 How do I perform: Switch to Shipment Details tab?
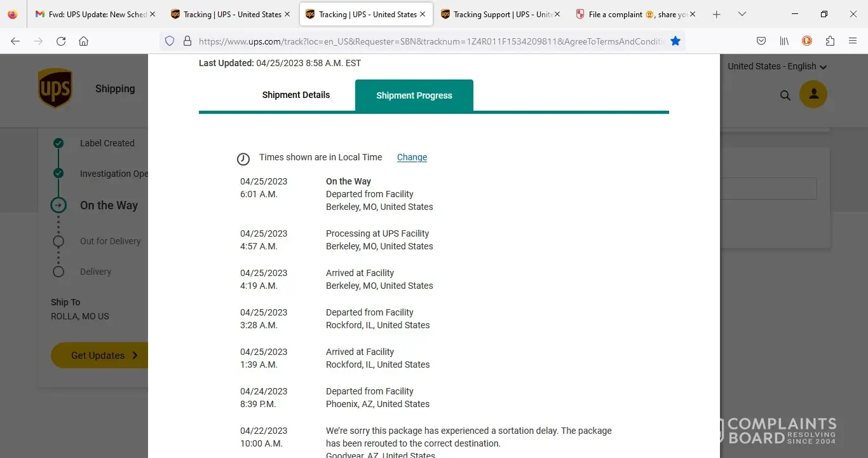pyautogui.click(x=295, y=95)
